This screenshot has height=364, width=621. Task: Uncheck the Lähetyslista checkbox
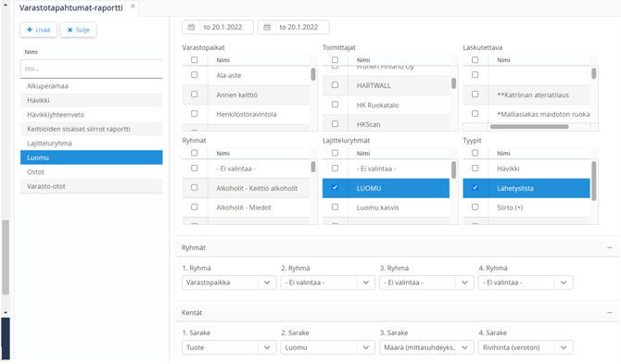coord(475,187)
